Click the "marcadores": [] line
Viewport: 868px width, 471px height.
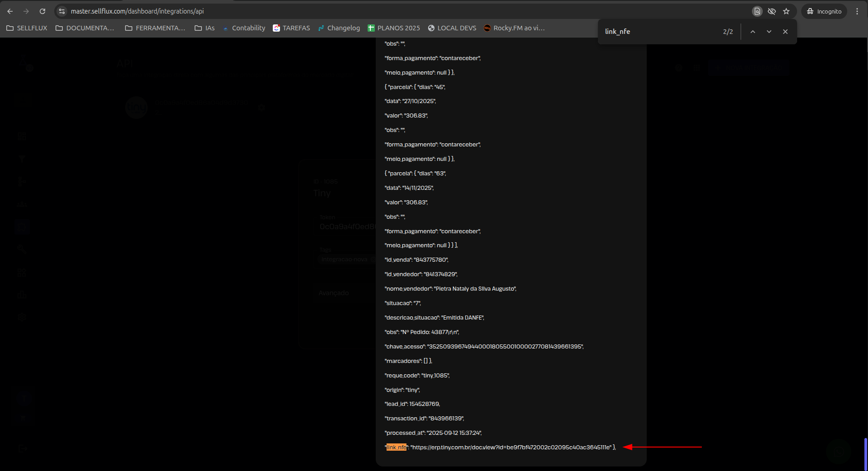pyautogui.click(x=408, y=361)
